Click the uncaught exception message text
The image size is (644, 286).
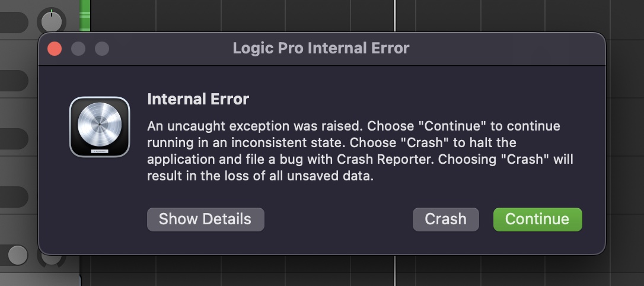(x=360, y=151)
